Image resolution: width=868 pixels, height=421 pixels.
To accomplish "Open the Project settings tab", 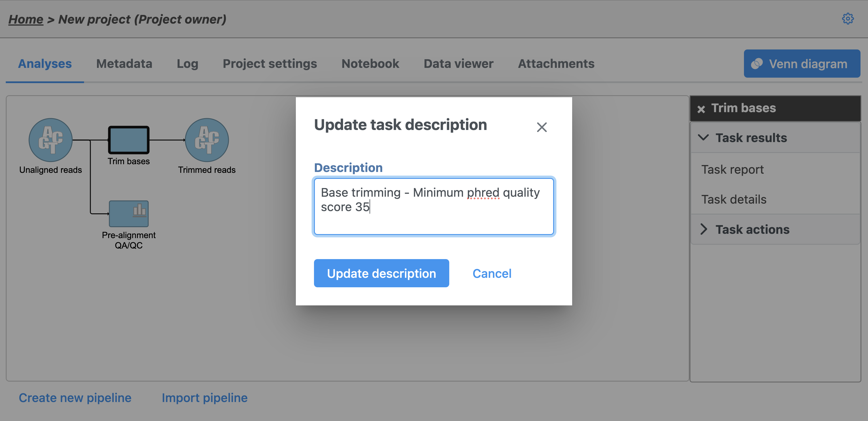I will tap(270, 64).
